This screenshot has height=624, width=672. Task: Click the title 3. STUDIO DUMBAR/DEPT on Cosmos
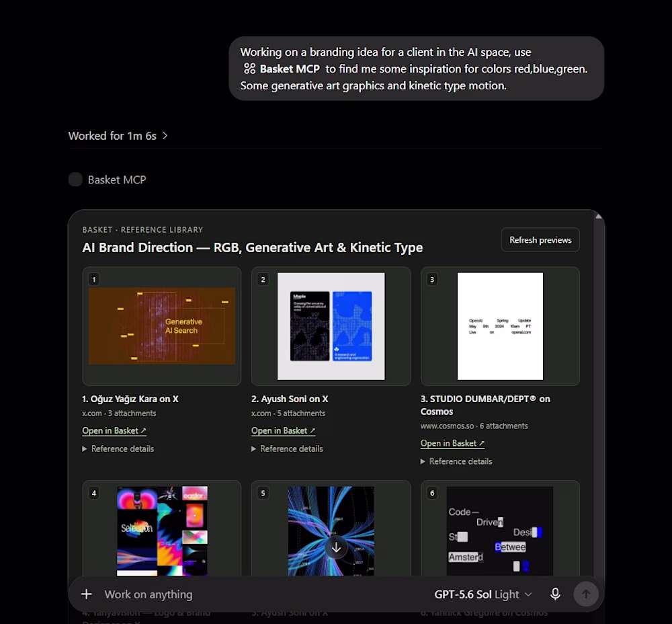485,405
